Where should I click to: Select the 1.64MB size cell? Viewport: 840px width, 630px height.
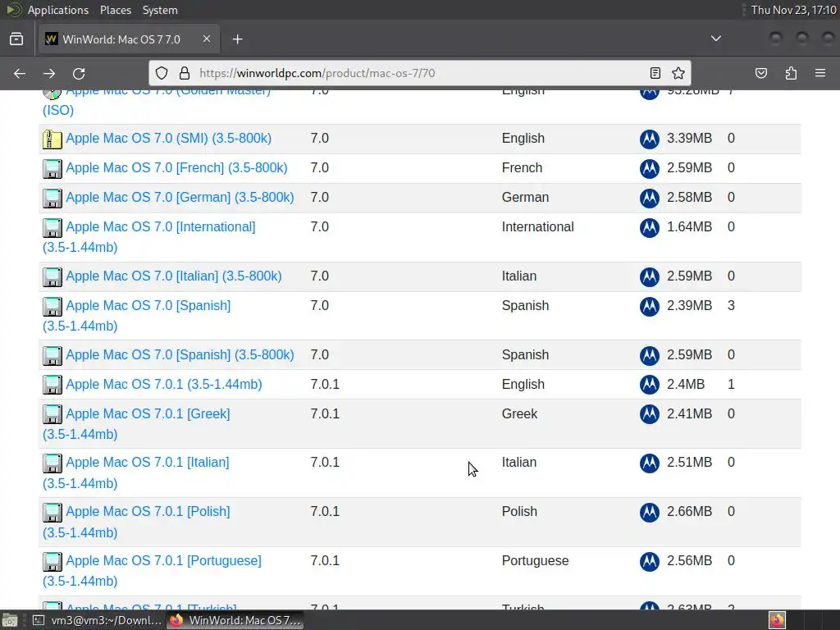pyautogui.click(x=689, y=226)
